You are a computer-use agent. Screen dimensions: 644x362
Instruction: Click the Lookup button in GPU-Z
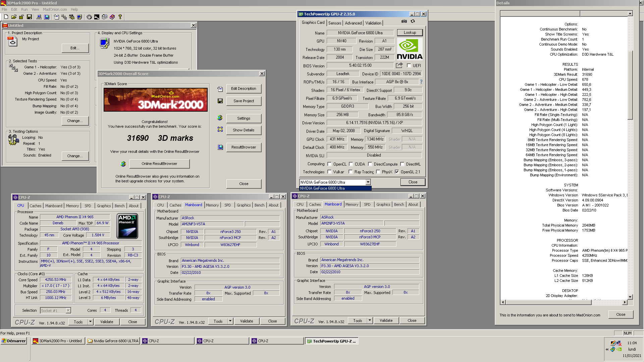(410, 33)
